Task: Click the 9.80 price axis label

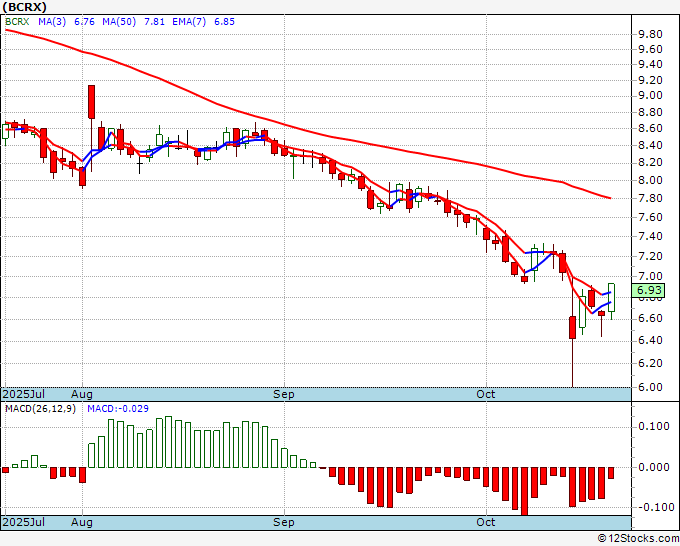Action: [x=650, y=34]
